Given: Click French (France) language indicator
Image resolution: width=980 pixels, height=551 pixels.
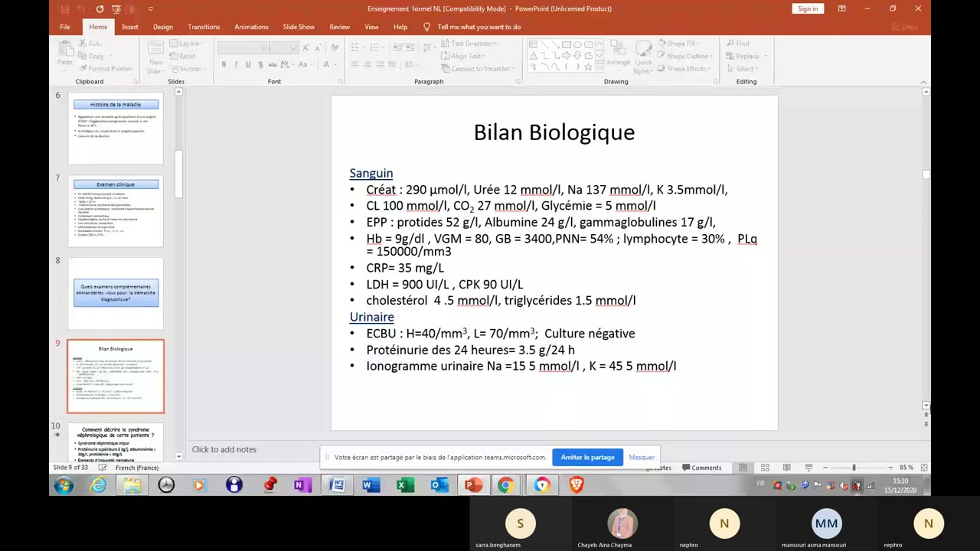Looking at the screenshot, I should tap(137, 468).
